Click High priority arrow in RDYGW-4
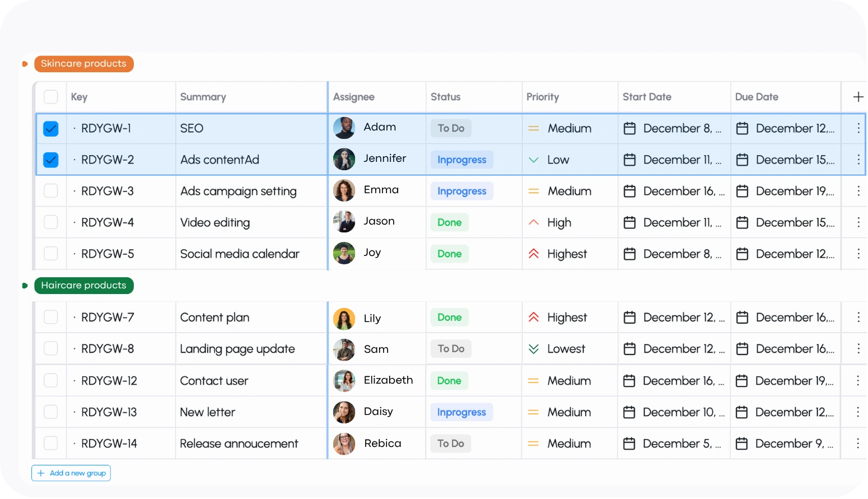This screenshot has height=499, width=868. tap(534, 222)
